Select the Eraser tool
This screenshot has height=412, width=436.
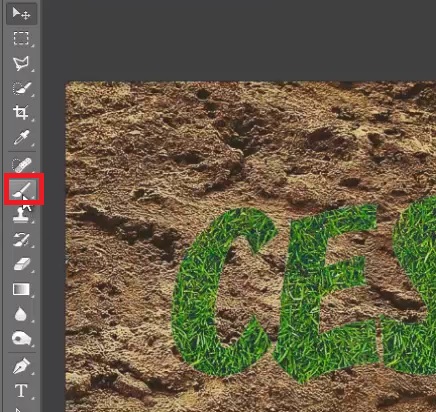[x=21, y=265]
